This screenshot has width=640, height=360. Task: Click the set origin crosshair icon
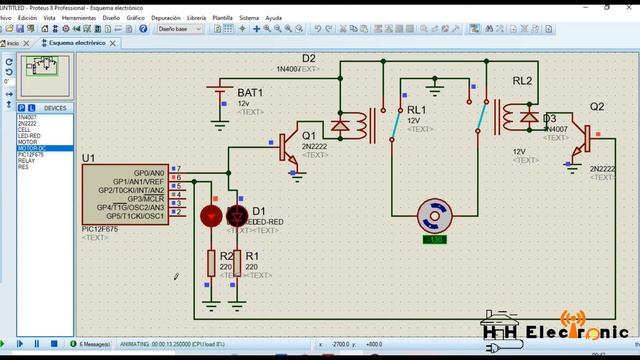pyautogui.click(x=242, y=29)
